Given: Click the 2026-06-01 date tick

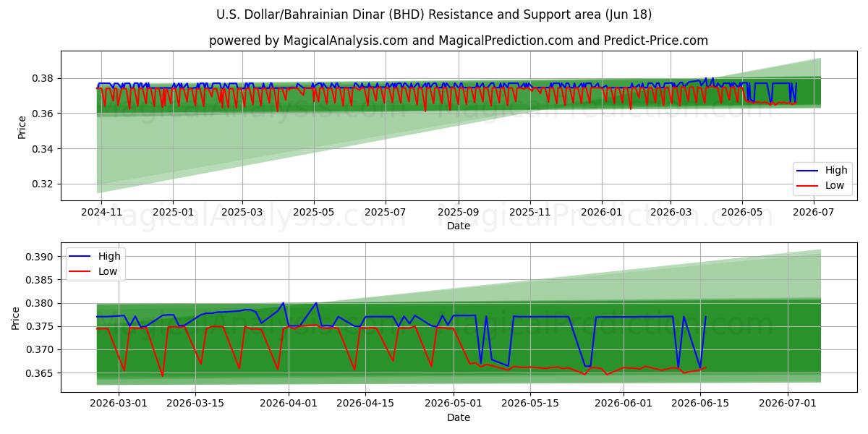Looking at the screenshot, I should pyautogui.click(x=624, y=403).
